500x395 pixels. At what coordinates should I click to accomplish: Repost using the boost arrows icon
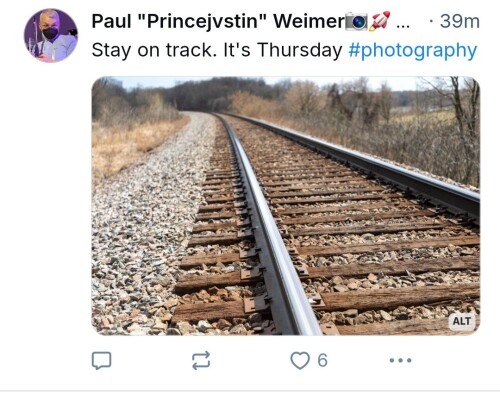point(201,360)
